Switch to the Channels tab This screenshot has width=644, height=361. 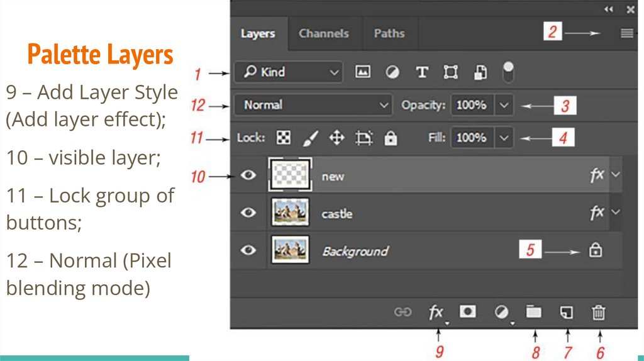(x=323, y=33)
